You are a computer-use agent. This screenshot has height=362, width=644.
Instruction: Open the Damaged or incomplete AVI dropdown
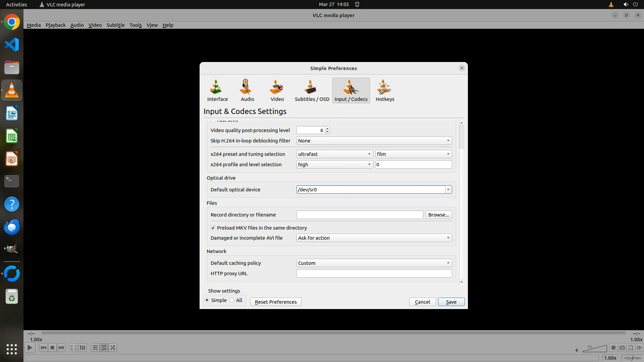[374, 238]
